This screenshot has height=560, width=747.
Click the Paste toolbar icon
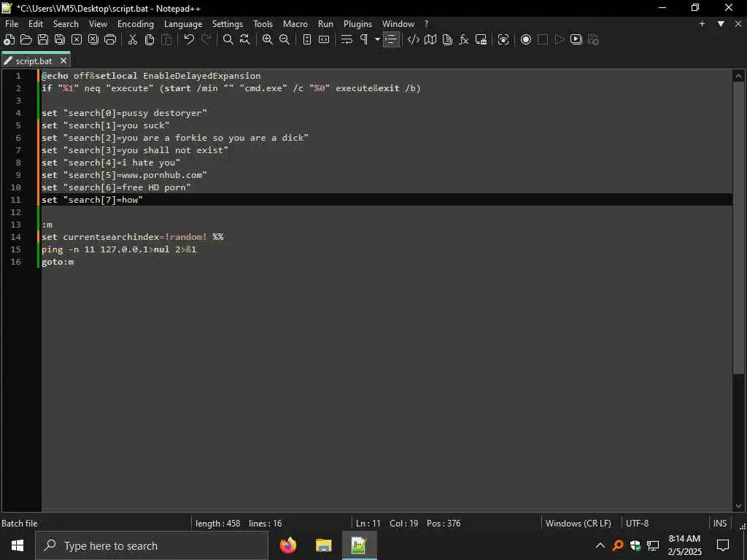click(x=166, y=39)
